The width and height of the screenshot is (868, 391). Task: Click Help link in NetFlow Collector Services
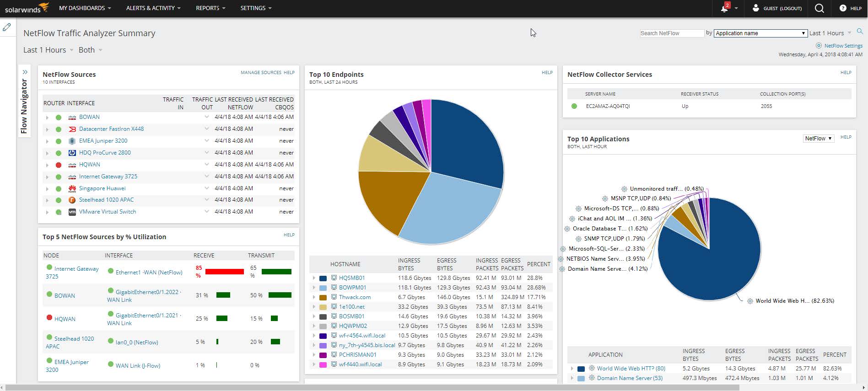point(846,72)
